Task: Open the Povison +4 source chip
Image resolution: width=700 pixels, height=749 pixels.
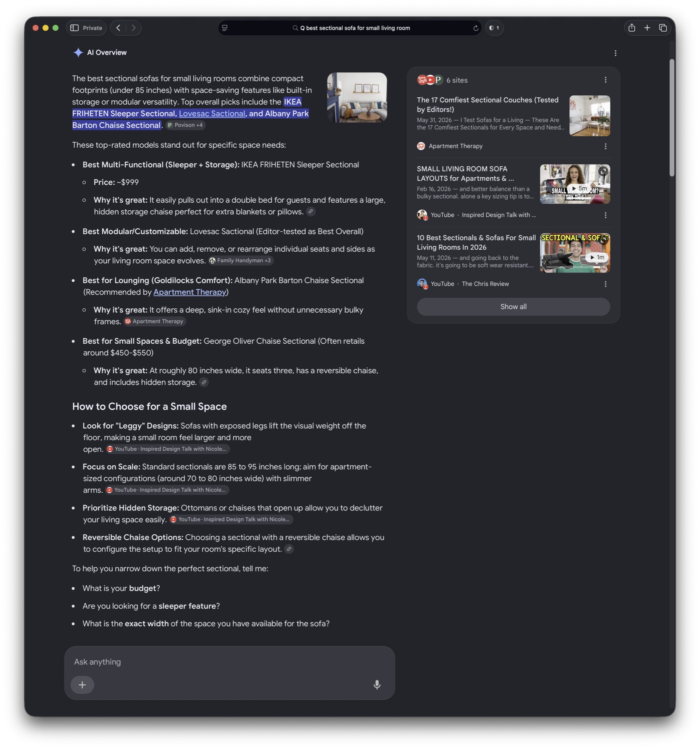Action: (186, 125)
